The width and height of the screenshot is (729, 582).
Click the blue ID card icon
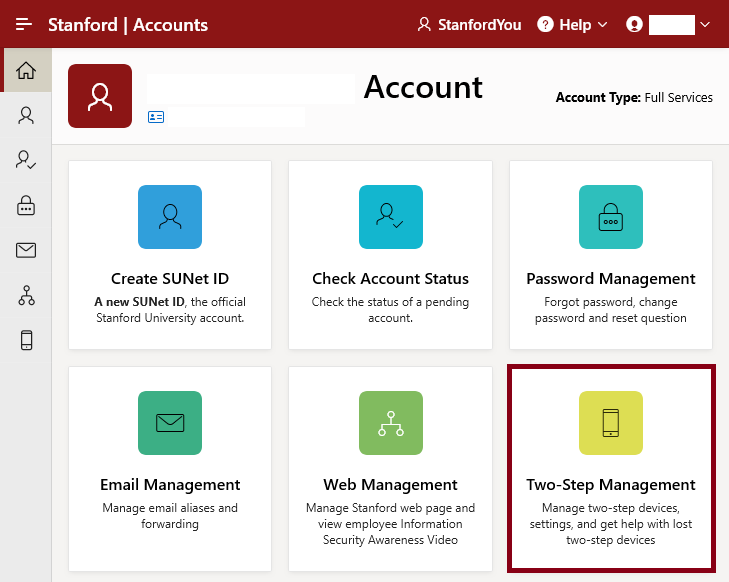click(156, 117)
